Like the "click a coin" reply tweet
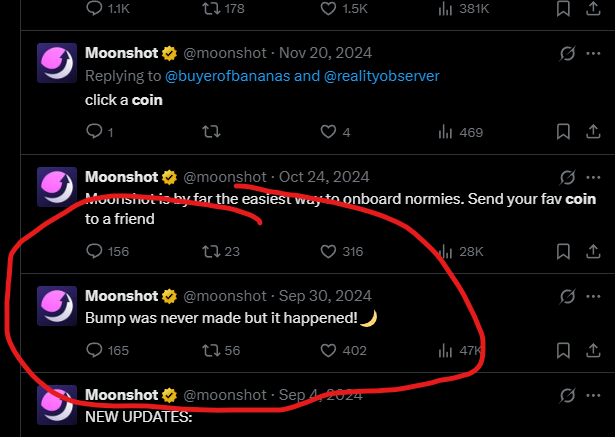The width and height of the screenshot is (615, 437). (x=328, y=132)
